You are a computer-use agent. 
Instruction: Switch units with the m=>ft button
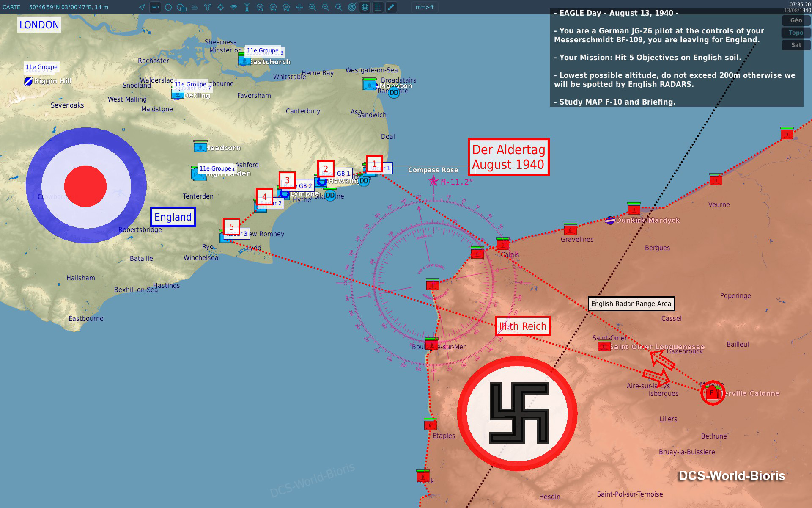[425, 7]
